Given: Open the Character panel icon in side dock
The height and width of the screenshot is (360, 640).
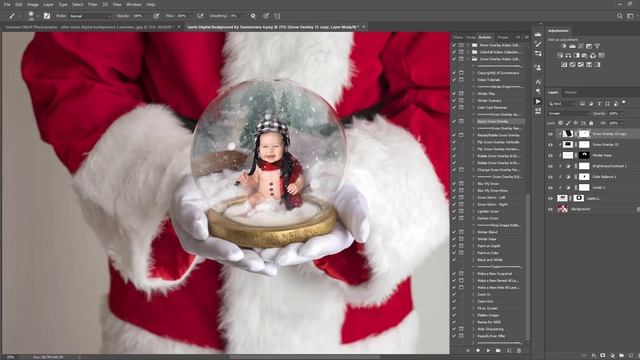Looking at the screenshot, I should tap(538, 82).
